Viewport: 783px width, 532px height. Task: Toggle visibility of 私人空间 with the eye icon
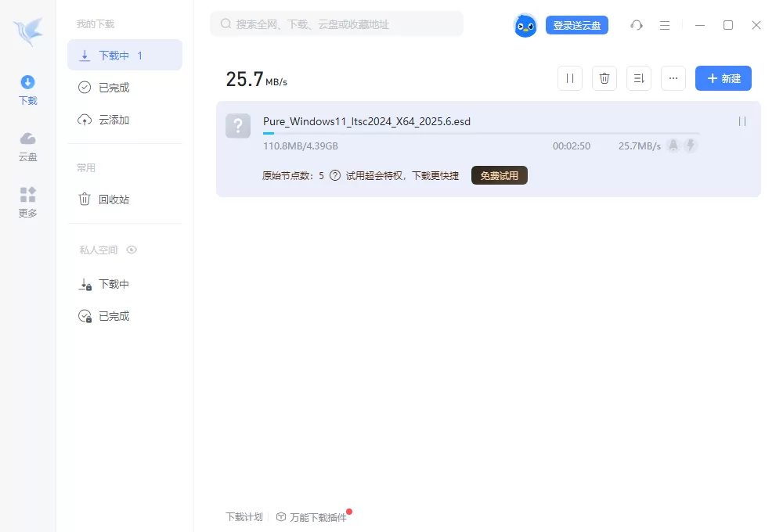coord(132,250)
